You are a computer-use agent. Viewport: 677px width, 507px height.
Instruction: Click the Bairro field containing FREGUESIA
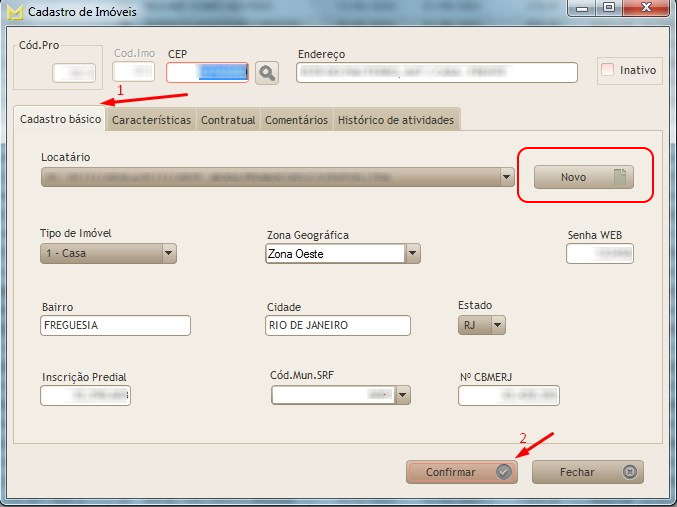pos(115,326)
